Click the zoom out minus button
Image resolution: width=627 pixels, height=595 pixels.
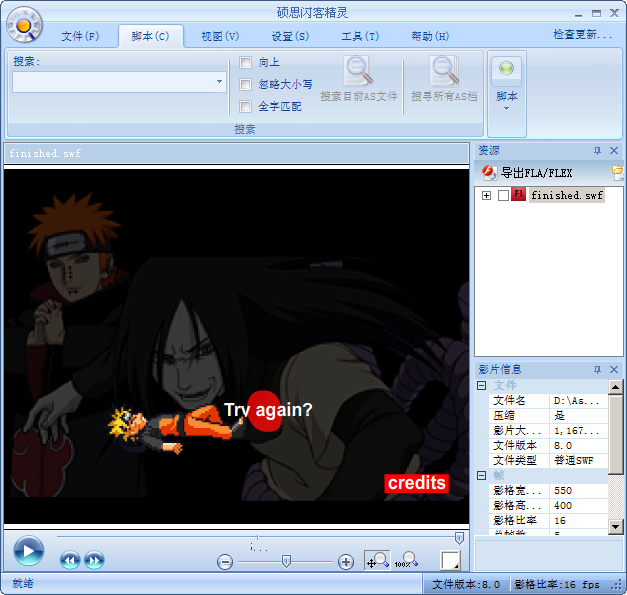tap(225, 562)
